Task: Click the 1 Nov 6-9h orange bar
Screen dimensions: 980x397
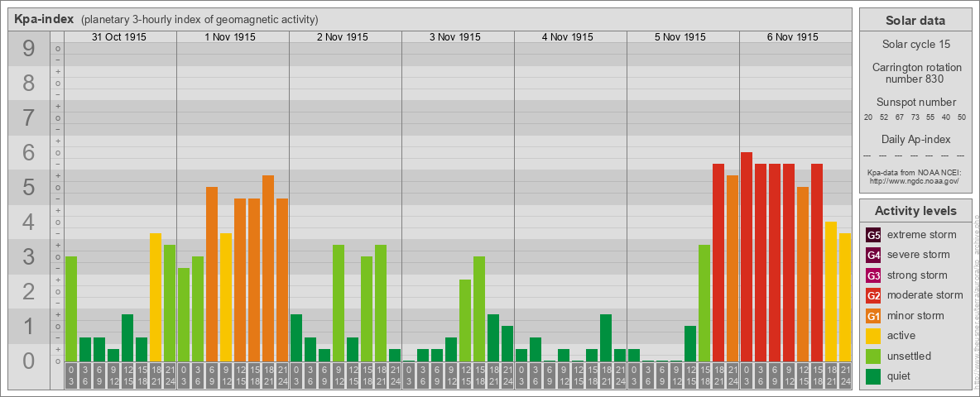Action: 212,274
